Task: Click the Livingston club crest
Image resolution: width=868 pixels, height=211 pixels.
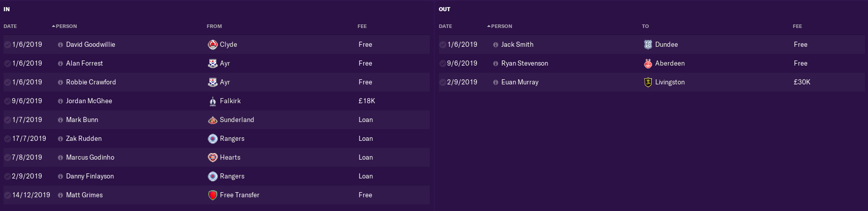Action: coord(648,82)
